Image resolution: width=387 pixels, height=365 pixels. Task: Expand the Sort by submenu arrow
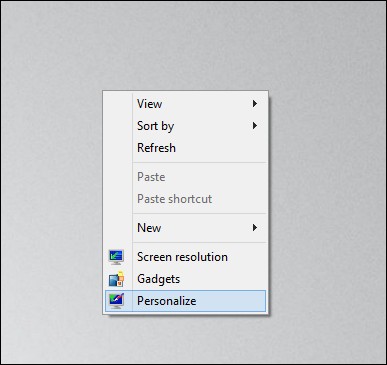[255, 126]
